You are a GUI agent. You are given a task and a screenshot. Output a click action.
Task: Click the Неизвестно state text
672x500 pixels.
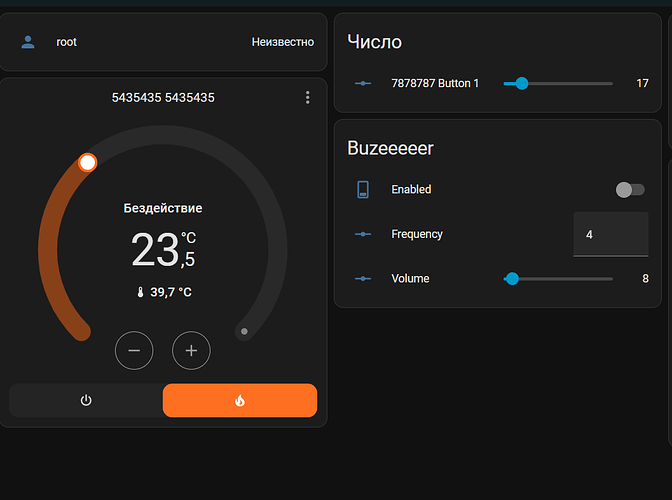(x=282, y=42)
